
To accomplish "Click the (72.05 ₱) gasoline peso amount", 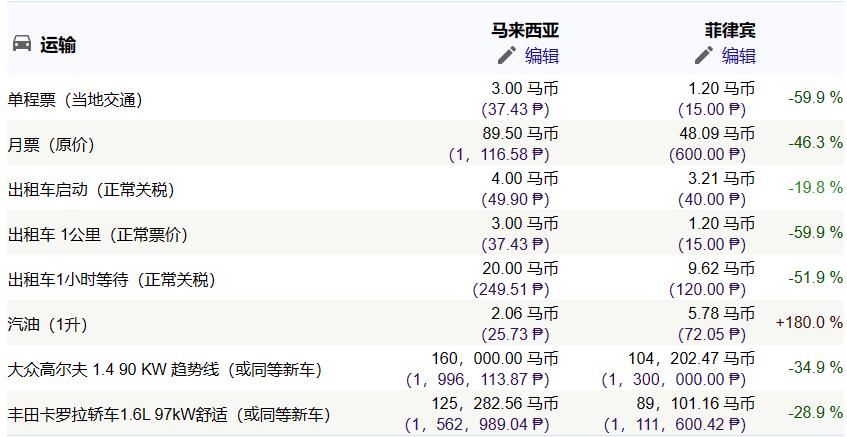I will pyautogui.click(x=712, y=335).
